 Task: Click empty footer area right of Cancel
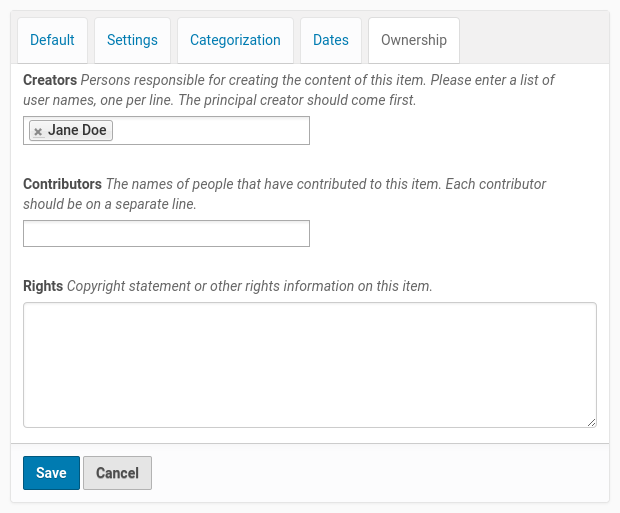(x=380, y=473)
